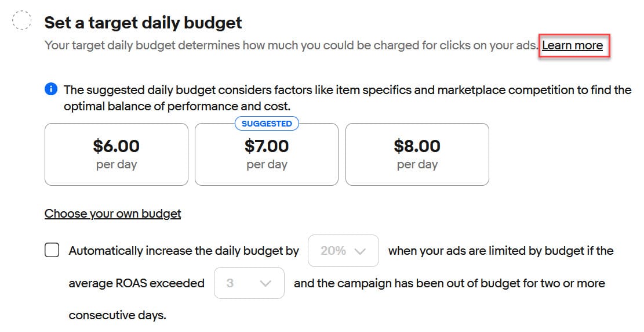This screenshot has height=332, width=644.
Task: Open the 20% increase dropdown
Action: coord(343,251)
